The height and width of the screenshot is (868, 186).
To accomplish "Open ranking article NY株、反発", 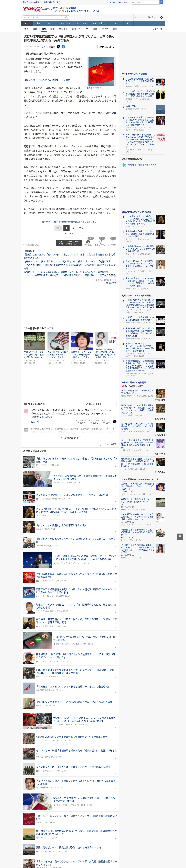I will (131, 106).
